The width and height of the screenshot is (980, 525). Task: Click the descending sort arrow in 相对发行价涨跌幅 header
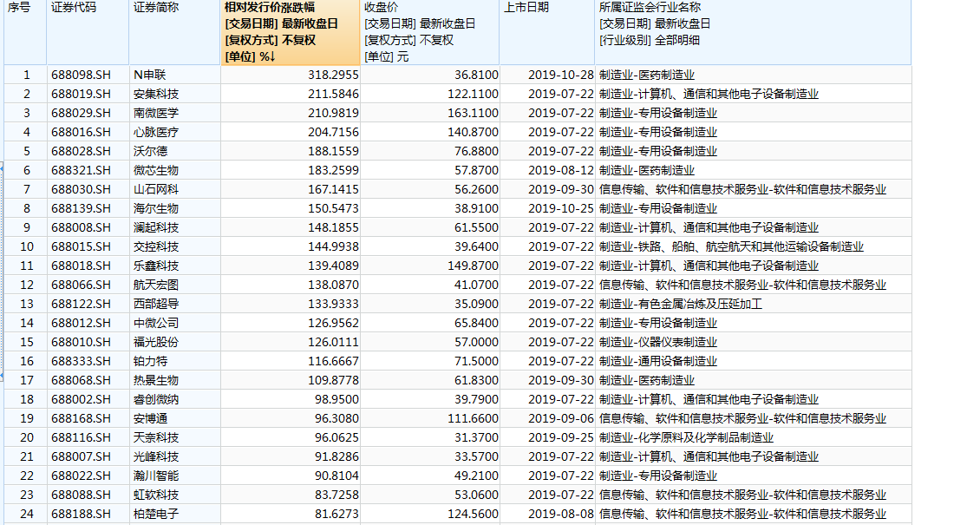(x=271, y=57)
